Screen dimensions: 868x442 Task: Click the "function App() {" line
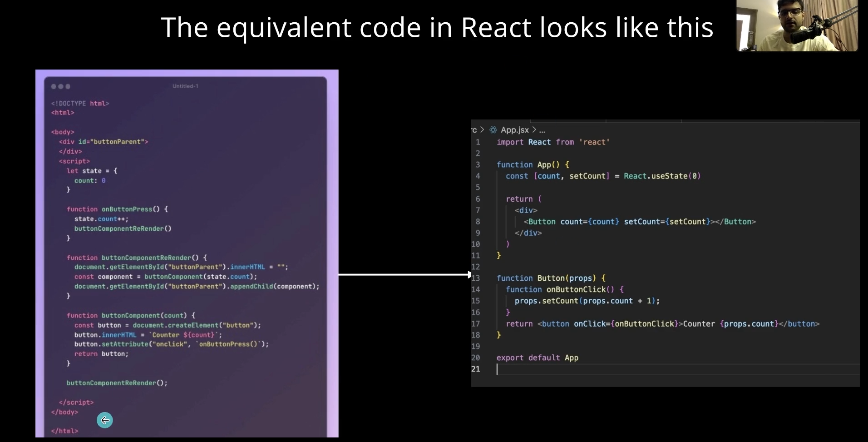[x=533, y=165]
